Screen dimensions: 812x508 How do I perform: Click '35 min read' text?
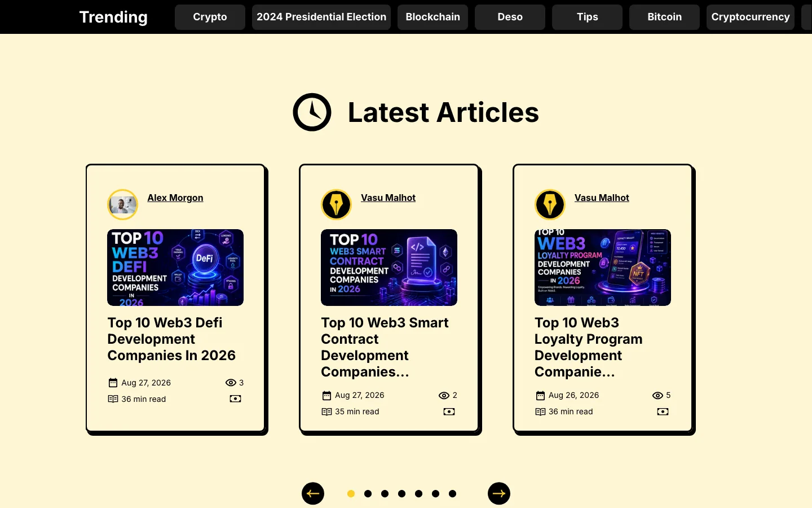(357, 411)
